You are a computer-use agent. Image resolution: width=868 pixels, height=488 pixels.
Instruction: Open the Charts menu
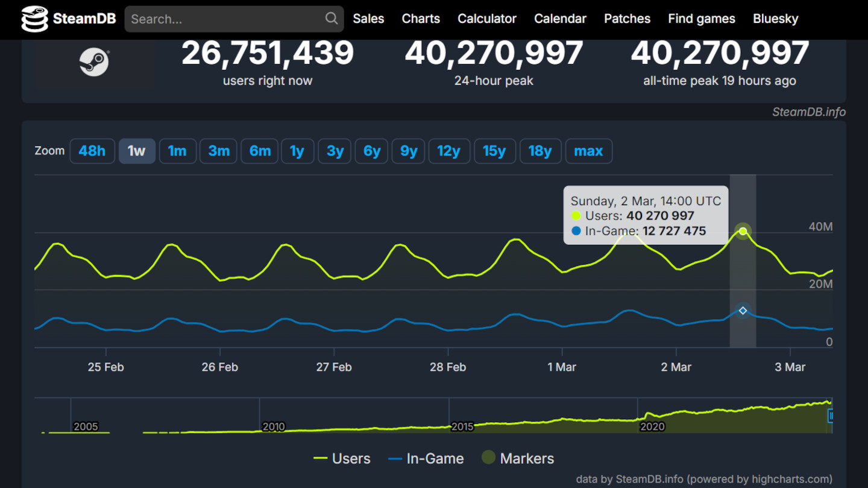point(421,19)
